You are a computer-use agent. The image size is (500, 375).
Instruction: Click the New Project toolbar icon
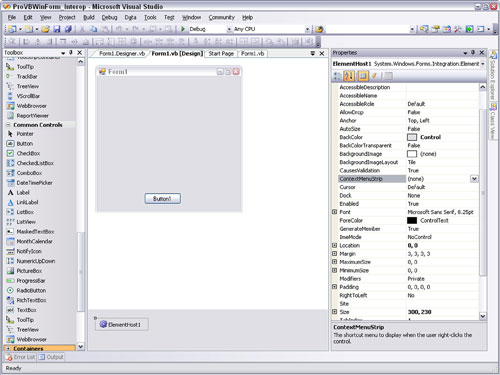tap(12, 29)
